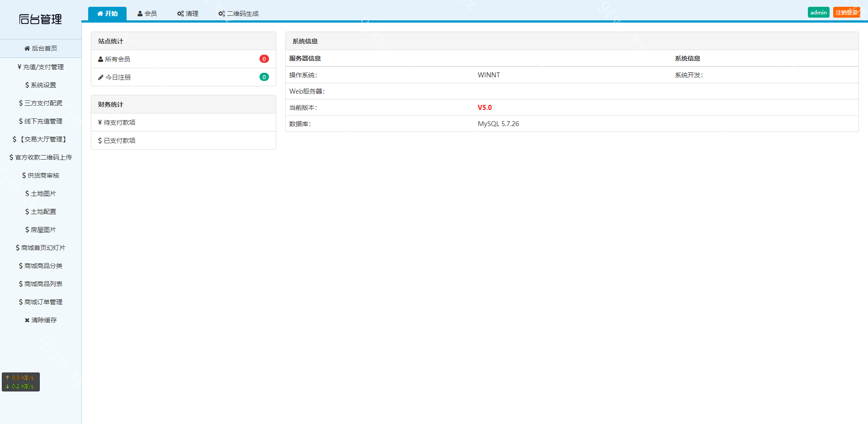The image size is (868, 424).
Task: Click the user icon on 会员 tab
Action: click(x=140, y=14)
